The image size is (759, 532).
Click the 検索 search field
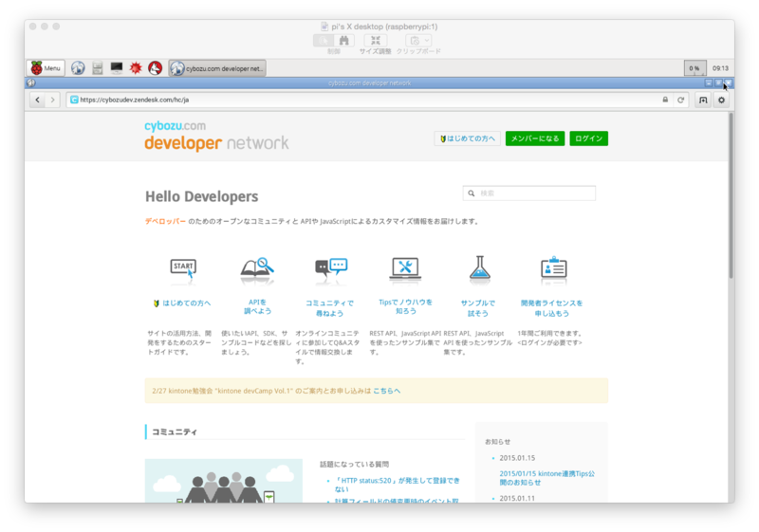tap(529, 193)
